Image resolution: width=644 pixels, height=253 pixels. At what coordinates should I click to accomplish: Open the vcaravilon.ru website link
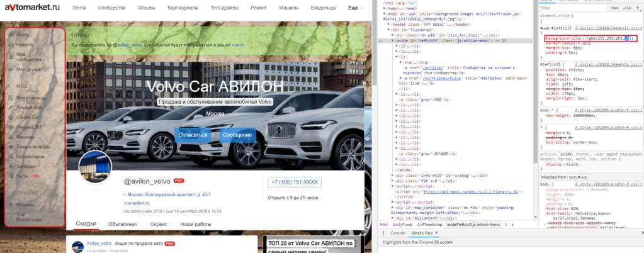pos(137,203)
